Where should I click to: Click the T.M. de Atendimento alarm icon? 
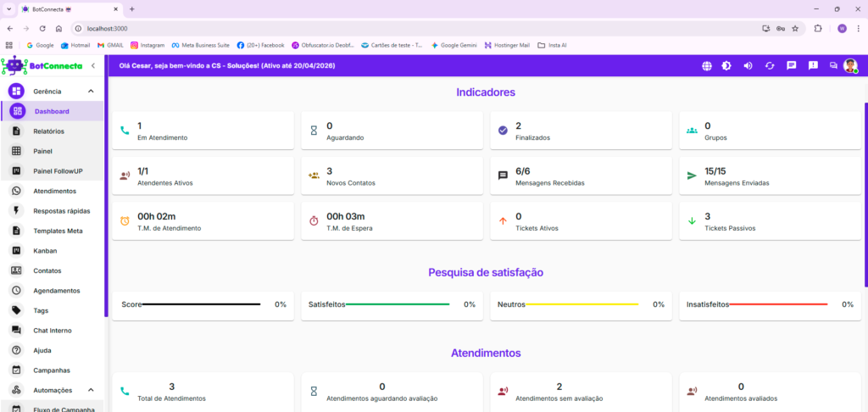(x=125, y=221)
